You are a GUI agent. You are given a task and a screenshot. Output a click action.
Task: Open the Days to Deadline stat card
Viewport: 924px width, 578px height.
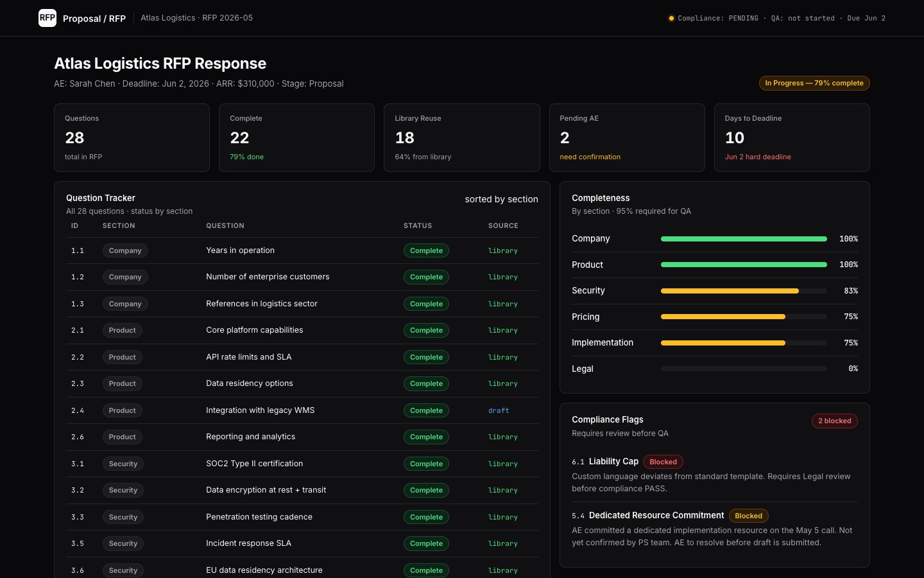click(792, 137)
